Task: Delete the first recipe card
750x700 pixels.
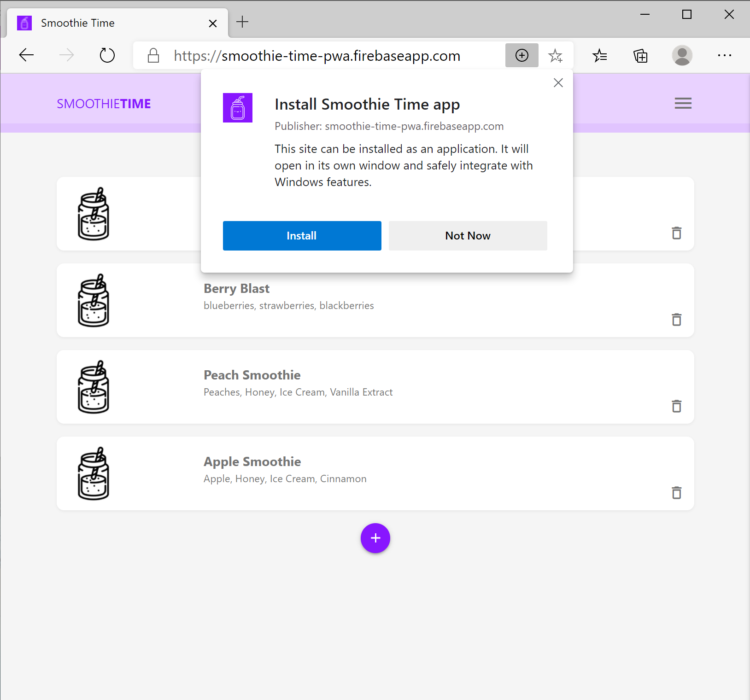Action: pyautogui.click(x=676, y=233)
